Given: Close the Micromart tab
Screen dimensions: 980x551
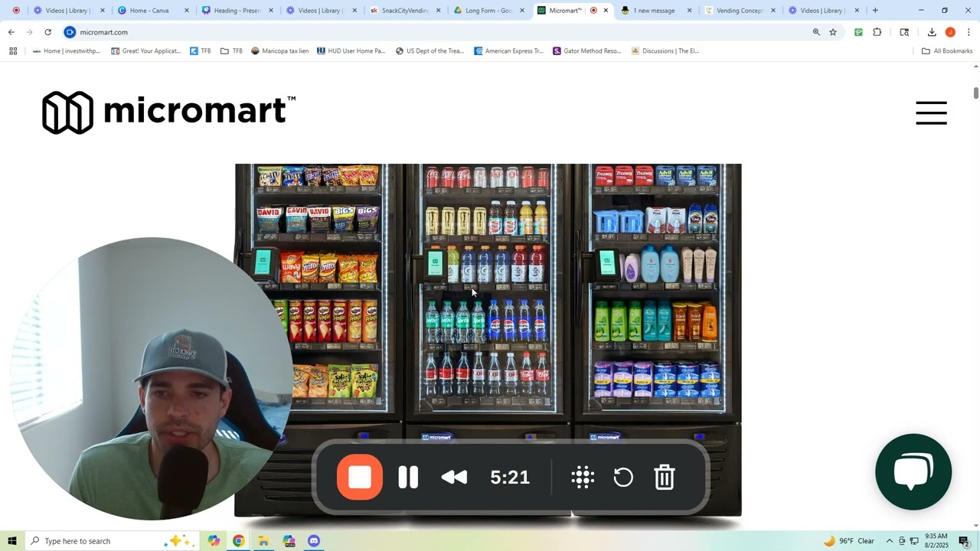Looking at the screenshot, I should (606, 11).
